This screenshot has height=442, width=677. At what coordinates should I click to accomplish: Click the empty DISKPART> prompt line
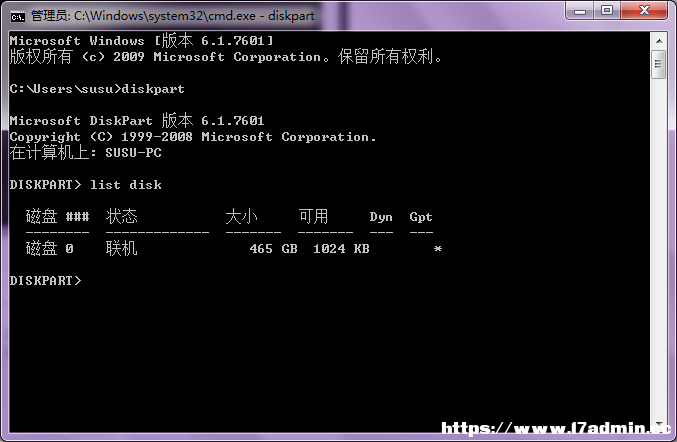tap(45, 281)
